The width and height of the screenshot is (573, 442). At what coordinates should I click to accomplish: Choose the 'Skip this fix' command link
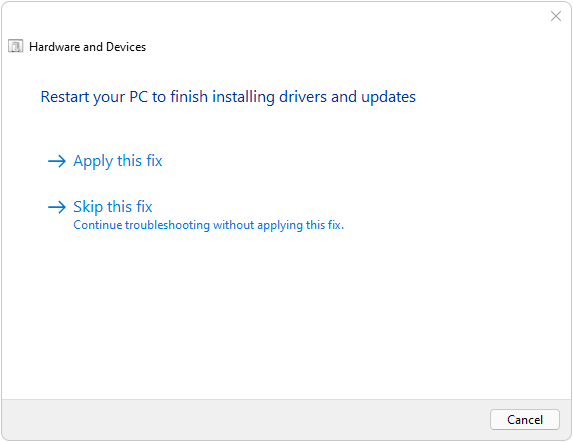tap(196, 216)
